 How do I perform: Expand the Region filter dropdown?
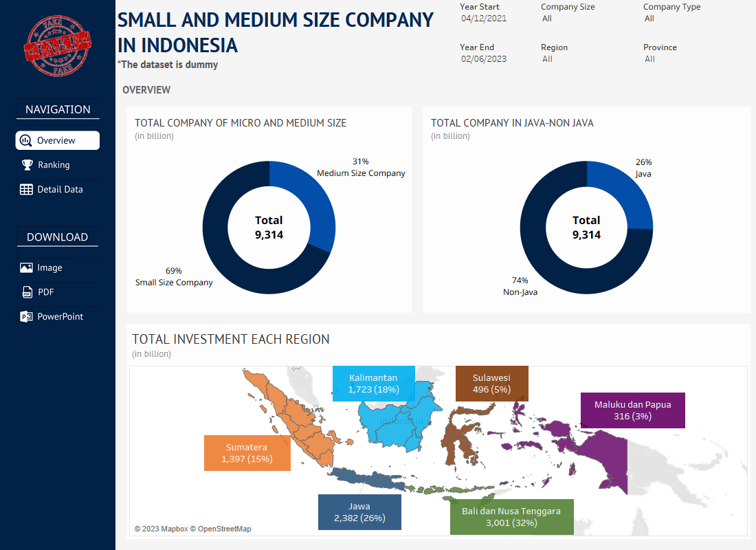click(577, 59)
